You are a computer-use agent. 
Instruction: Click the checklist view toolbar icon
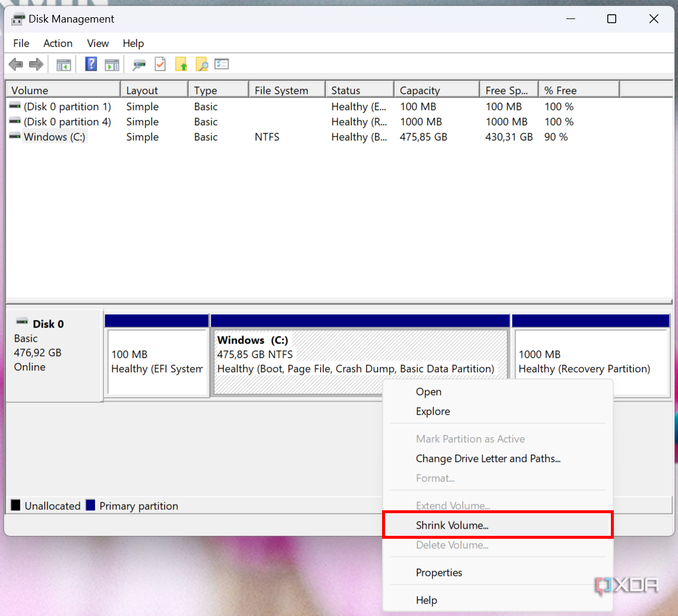(x=222, y=64)
